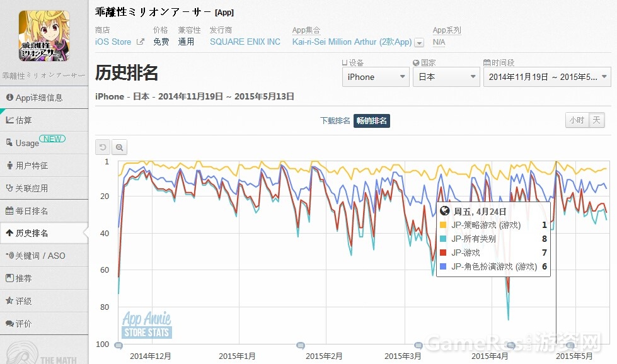Viewport: 617px width, 364px height.
Task: Open the 日本 country dropdown
Action: 446,77
